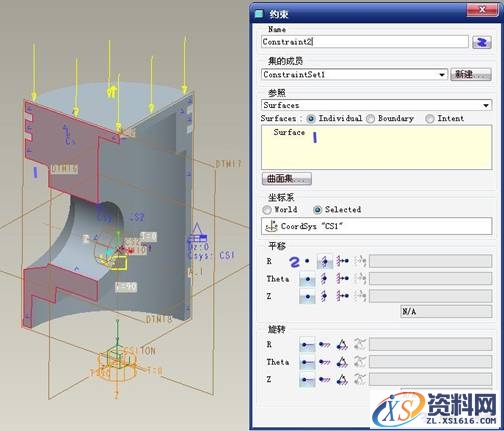The height and width of the screenshot is (431, 504).
Task: Click the Constraint2 name input field
Action: click(365, 42)
